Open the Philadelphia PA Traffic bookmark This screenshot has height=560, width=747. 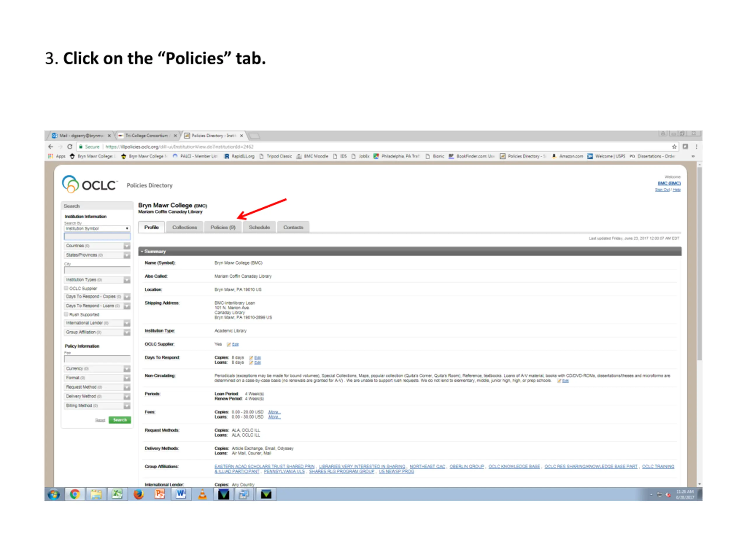(397, 156)
